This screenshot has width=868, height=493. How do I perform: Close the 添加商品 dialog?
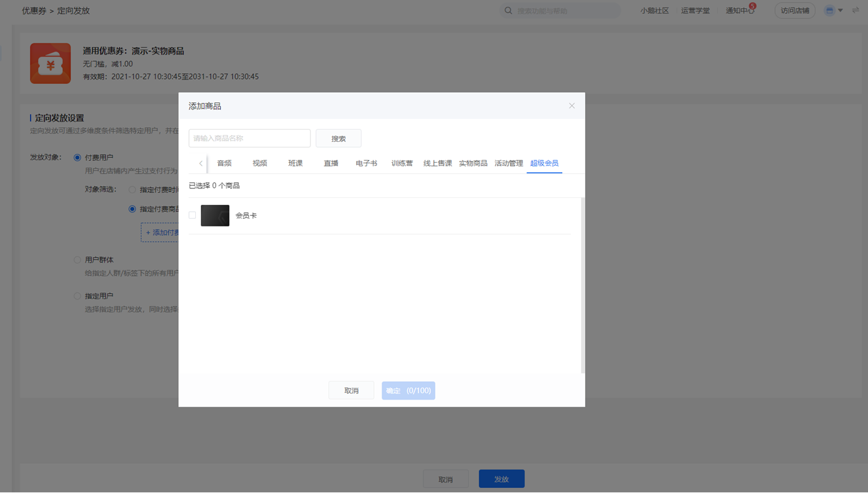point(572,106)
